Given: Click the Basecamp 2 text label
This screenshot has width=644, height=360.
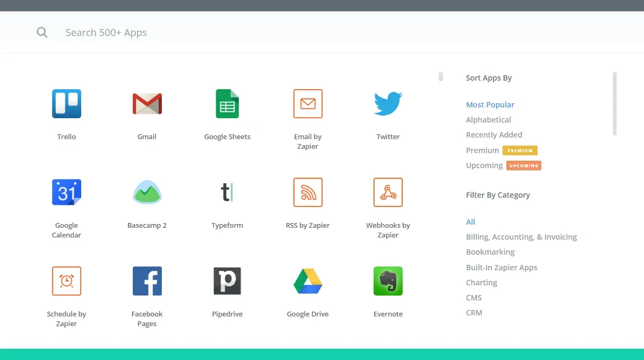Looking at the screenshot, I should pos(147,225).
